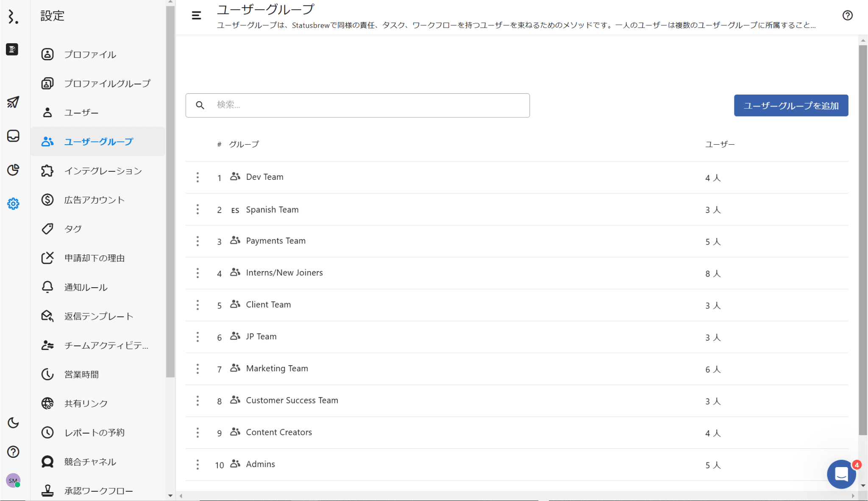The height and width of the screenshot is (501, 868).
Task: Open the Engage inbox icon
Action: 13,136
